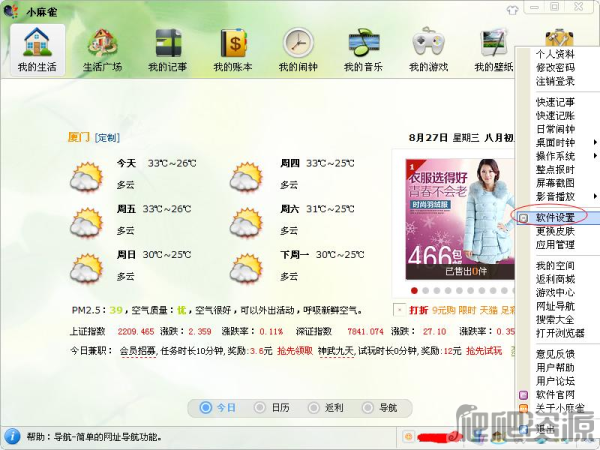
Task: Click the 周五 weather icon
Action: point(86,222)
